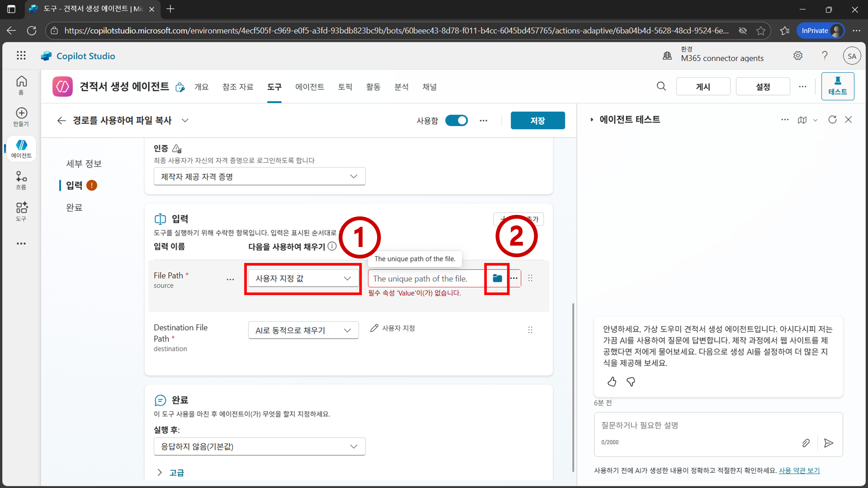Click thumbs up on the agent greeting

[x=612, y=382]
